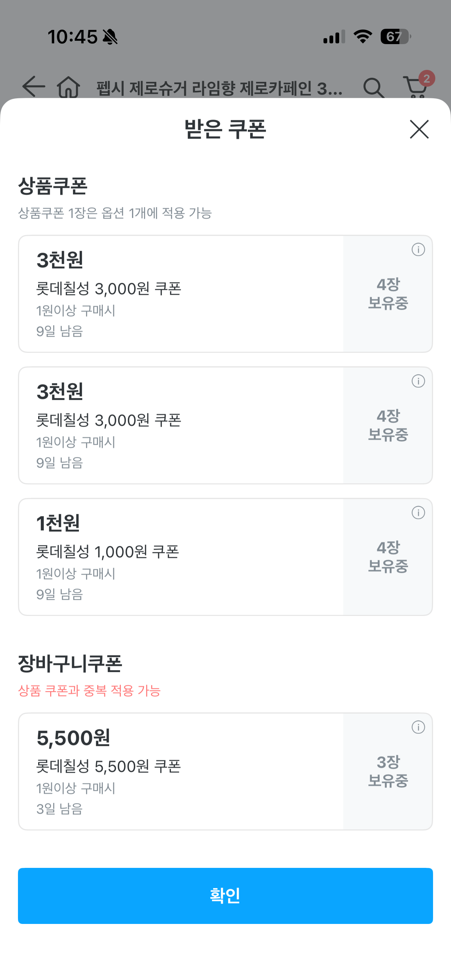Tap the cart badge showing 2

(427, 78)
